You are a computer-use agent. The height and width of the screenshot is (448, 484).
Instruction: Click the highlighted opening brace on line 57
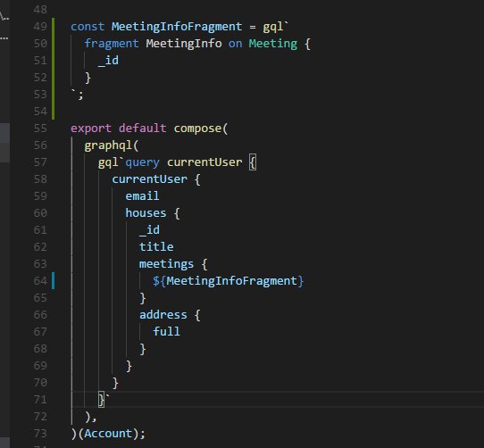(253, 162)
